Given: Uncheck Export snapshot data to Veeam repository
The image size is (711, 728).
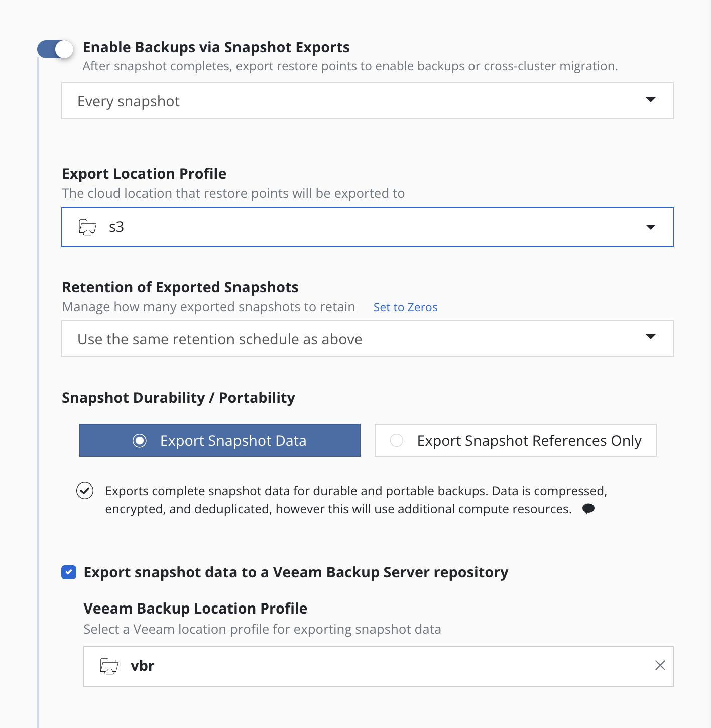Looking at the screenshot, I should 69,572.
